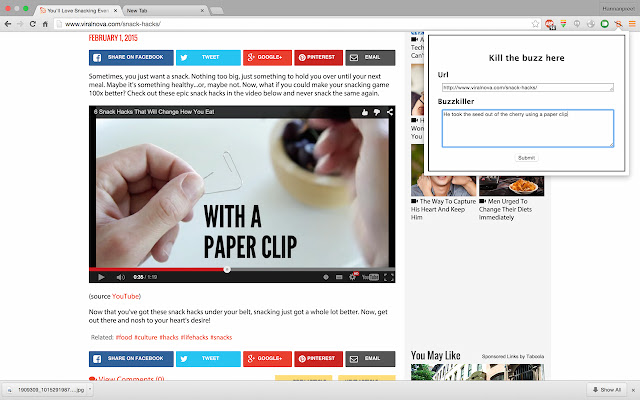Open the #hacks tag link
Viewport: 640px width, 400px height.
169,338
